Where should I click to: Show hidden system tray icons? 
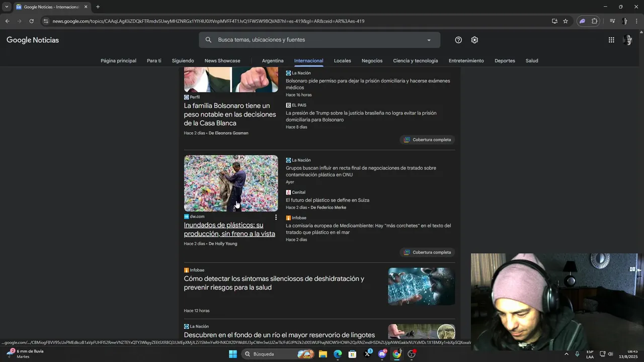567,354
